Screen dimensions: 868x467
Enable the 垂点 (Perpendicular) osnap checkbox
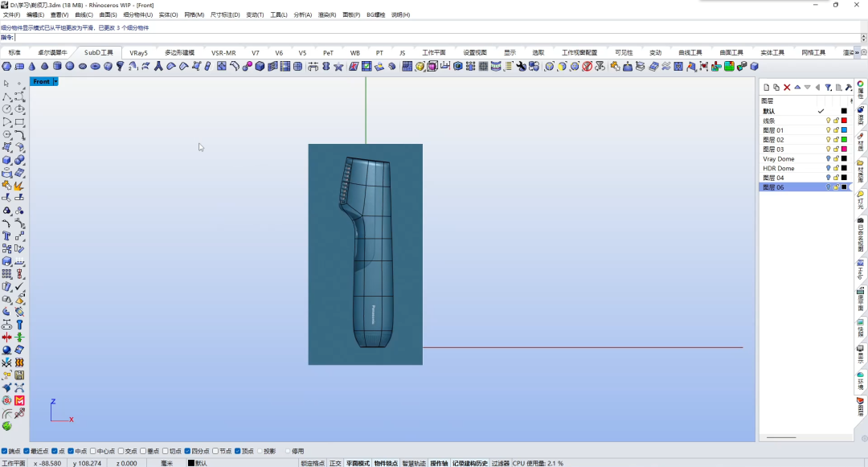143,451
